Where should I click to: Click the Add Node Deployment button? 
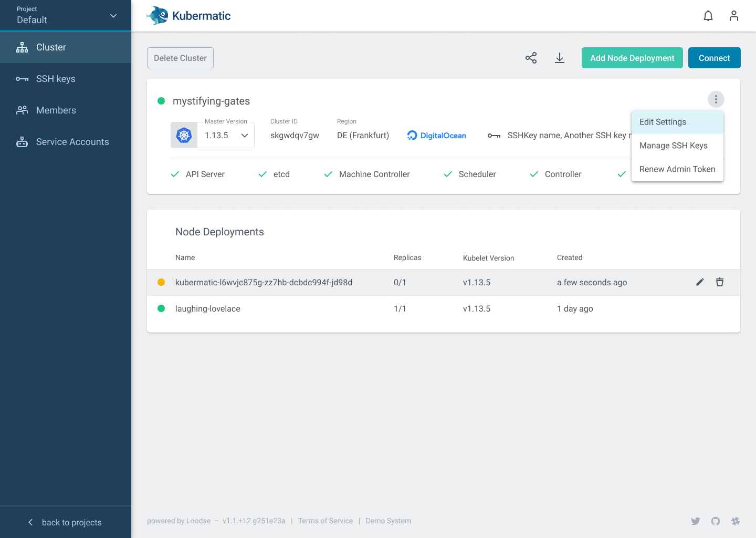pos(632,58)
